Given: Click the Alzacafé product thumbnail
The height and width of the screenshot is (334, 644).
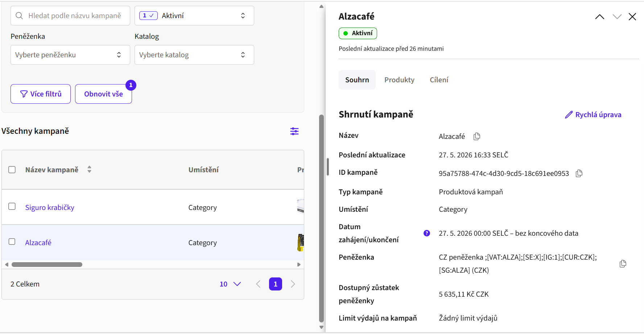Looking at the screenshot, I should [301, 243].
